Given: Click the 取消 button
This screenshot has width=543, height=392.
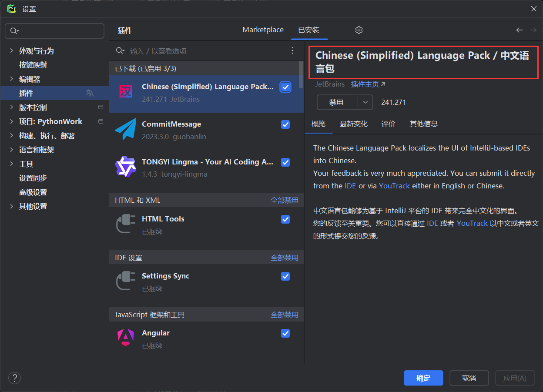Looking at the screenshot, I should click(469, 378).
